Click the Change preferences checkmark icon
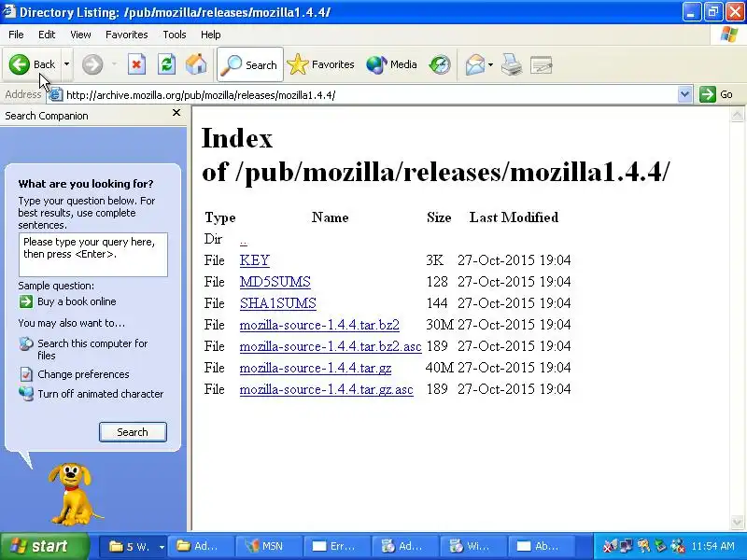747x560 pixels. [x=26, y=374]
